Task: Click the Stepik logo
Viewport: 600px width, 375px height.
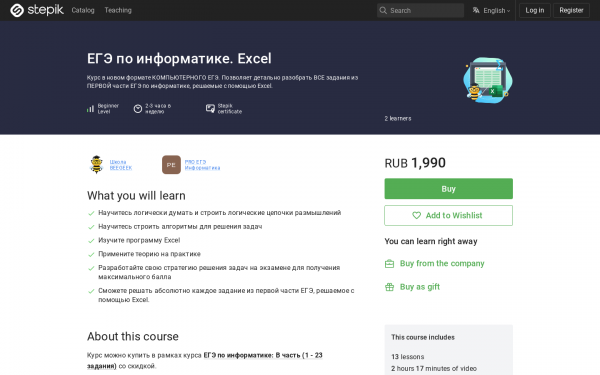Action: point(37,10)
